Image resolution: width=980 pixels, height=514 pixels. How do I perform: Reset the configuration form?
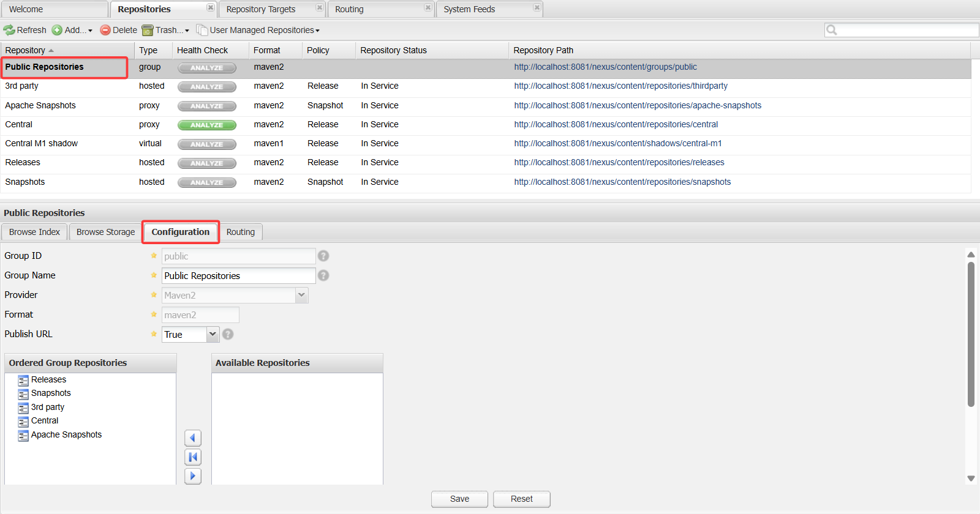tap(522, 499)
